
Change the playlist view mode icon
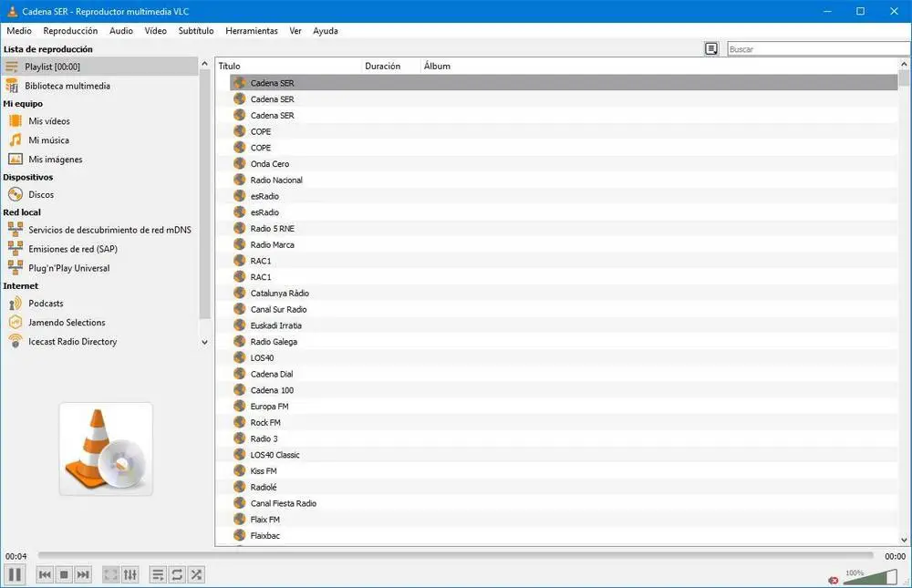pos(711,49)
